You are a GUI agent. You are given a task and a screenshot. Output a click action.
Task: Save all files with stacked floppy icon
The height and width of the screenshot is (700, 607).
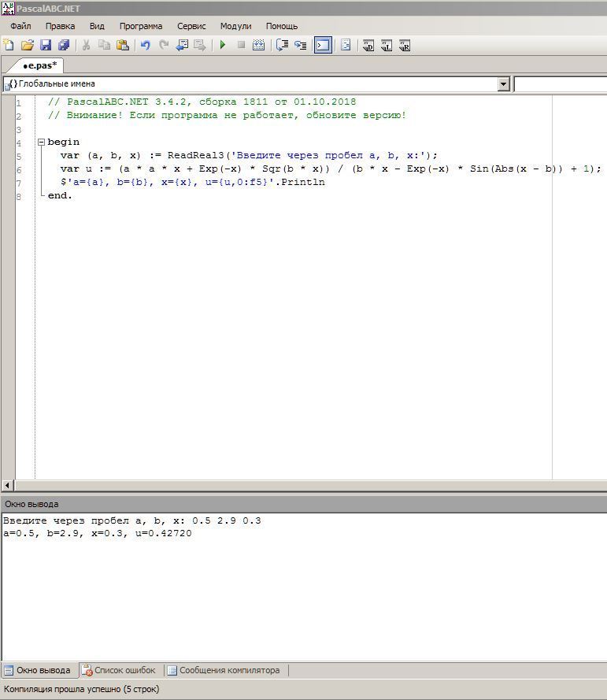coord(64,45)
